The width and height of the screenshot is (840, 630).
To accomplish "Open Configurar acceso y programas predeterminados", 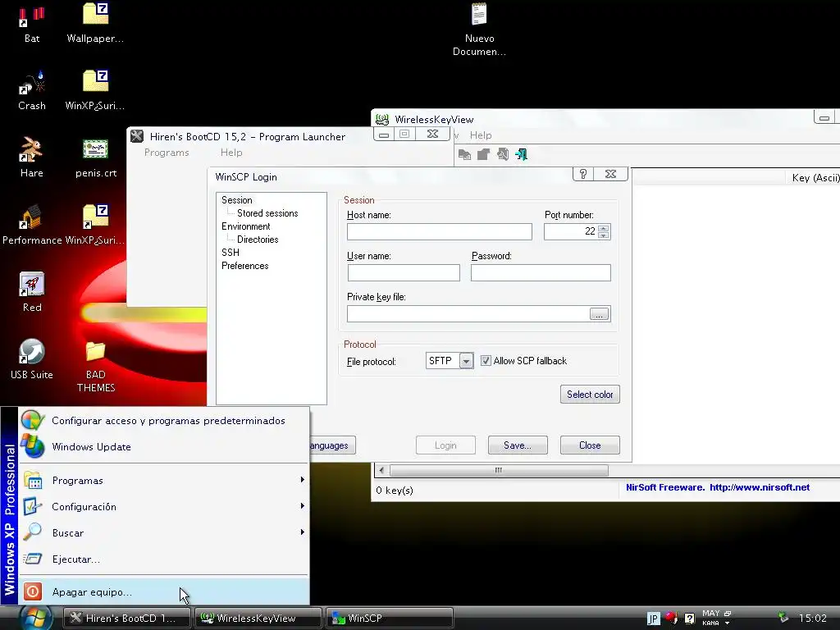I will (164, 421).
